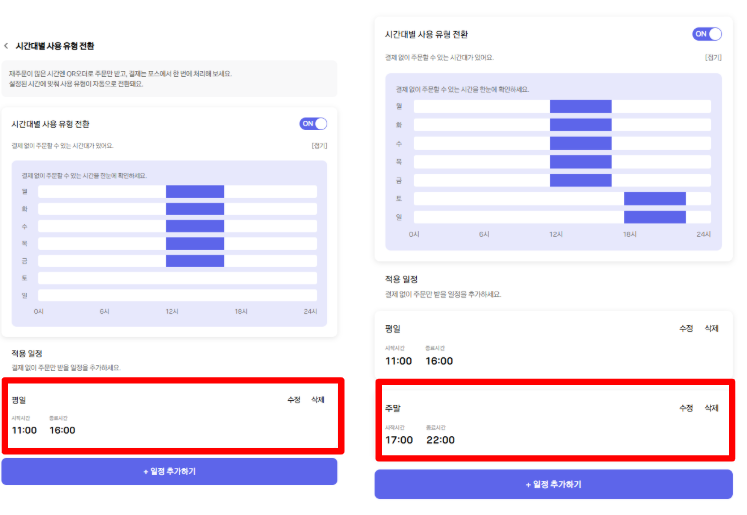Click 삭제 for 평일 in the left panel
The height and width of the screenshot is (515, 747).
(318, 399)
